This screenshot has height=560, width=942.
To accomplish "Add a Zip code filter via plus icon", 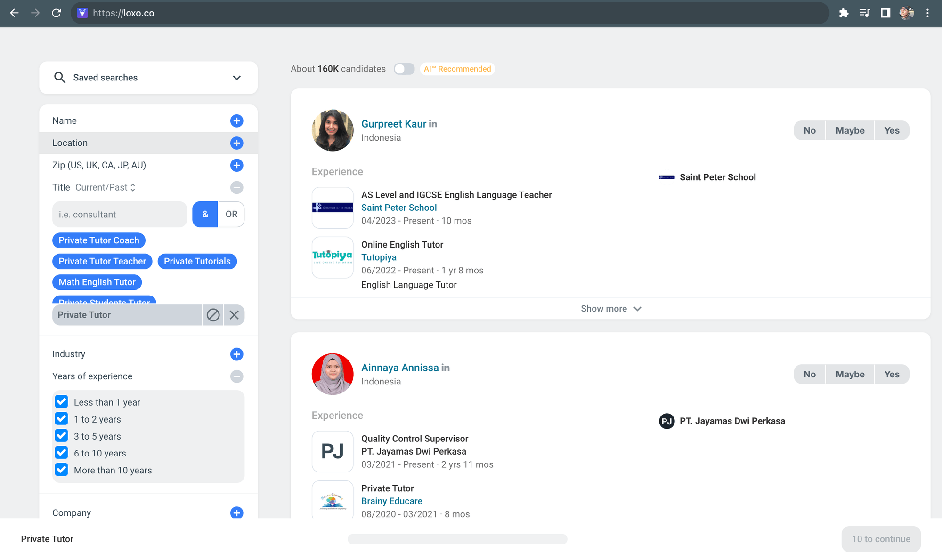I will pos(237,165).
